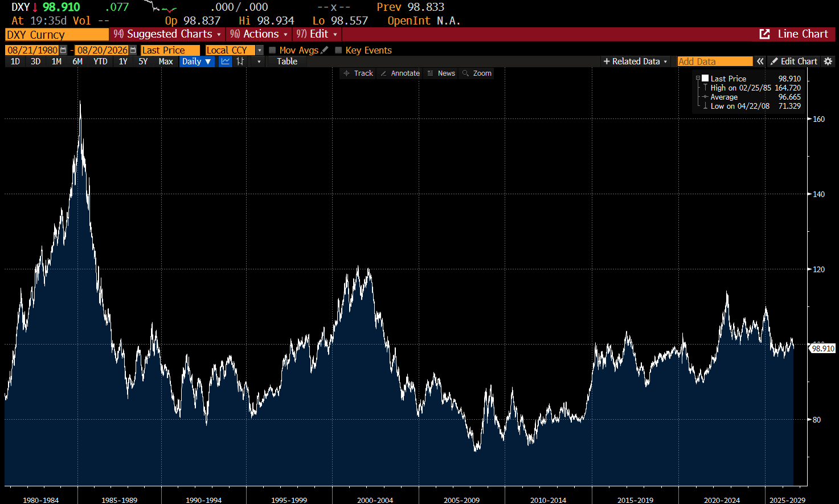
Task: Collapse the Last Price legend tree
Action: [x=698, y=79]
